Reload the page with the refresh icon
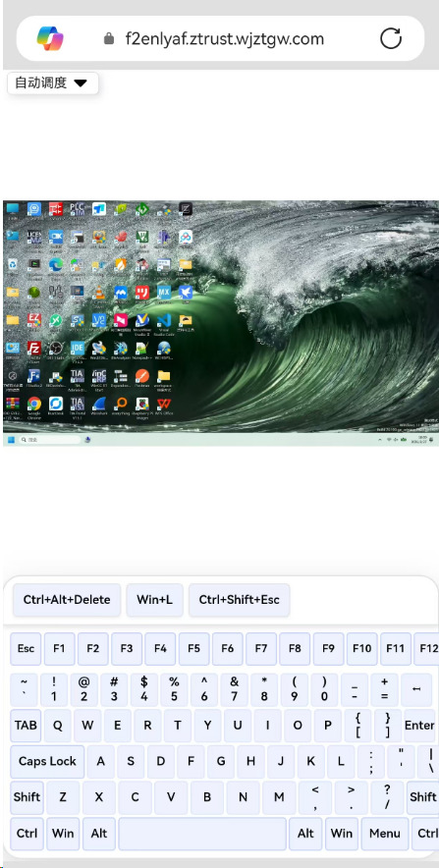The height and width of the screenshot is (868, 439). click(x=391, y=38)
